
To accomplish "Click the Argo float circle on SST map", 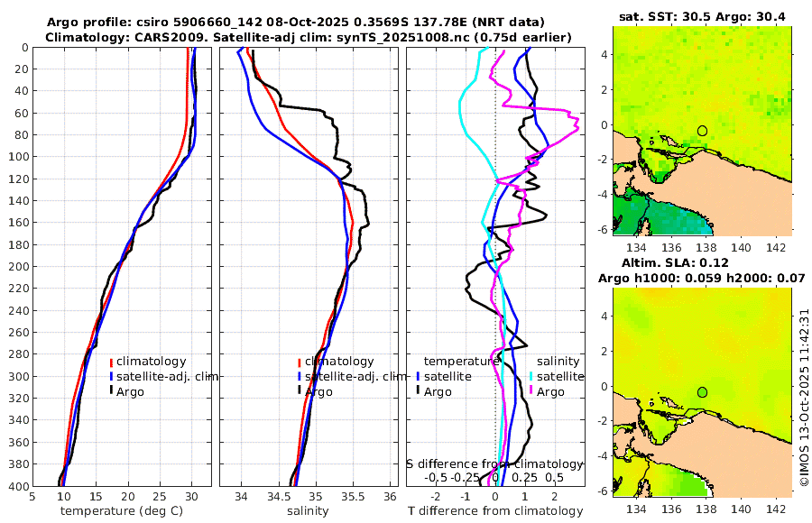I will pos(702,131).
